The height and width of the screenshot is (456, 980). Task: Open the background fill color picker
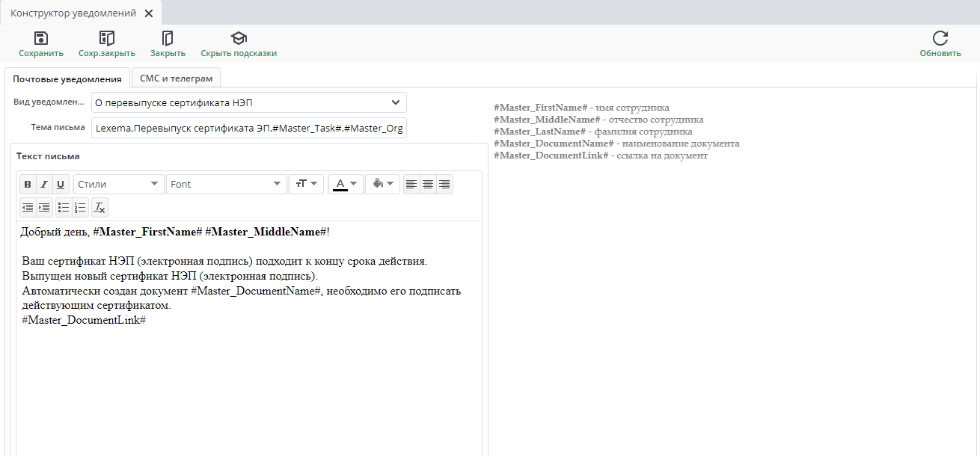[382, 184]
